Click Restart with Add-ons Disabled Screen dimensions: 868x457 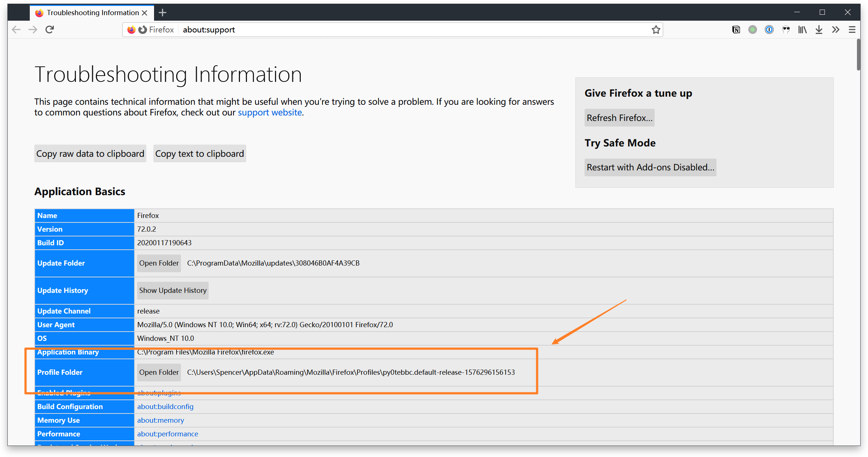pos(651,167)
